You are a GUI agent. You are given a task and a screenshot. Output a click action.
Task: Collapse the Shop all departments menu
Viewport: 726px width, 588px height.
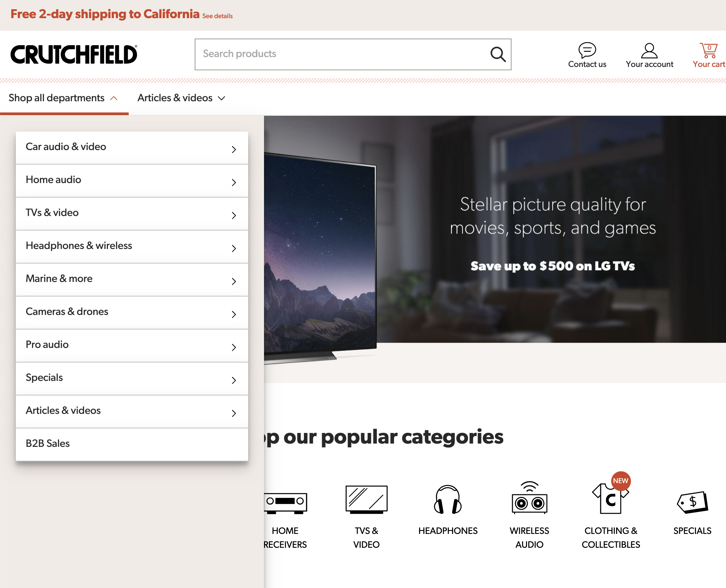point(63,98)
